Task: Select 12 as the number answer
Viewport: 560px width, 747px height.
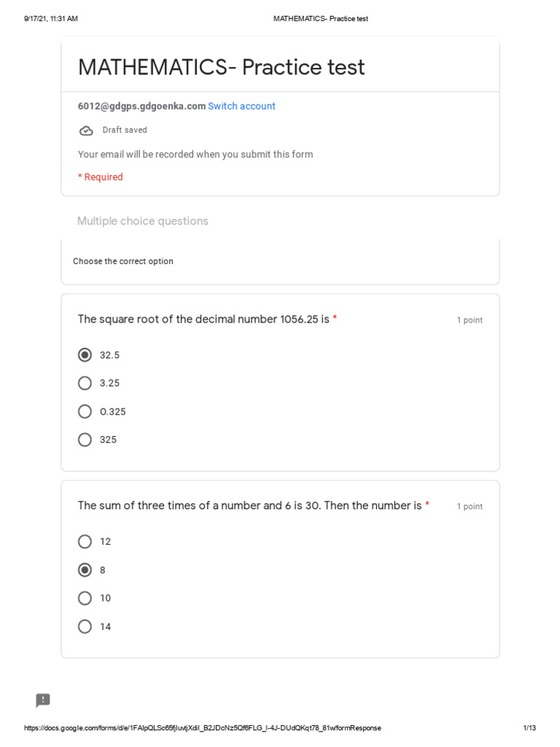Action: click(x=85, y=541)
